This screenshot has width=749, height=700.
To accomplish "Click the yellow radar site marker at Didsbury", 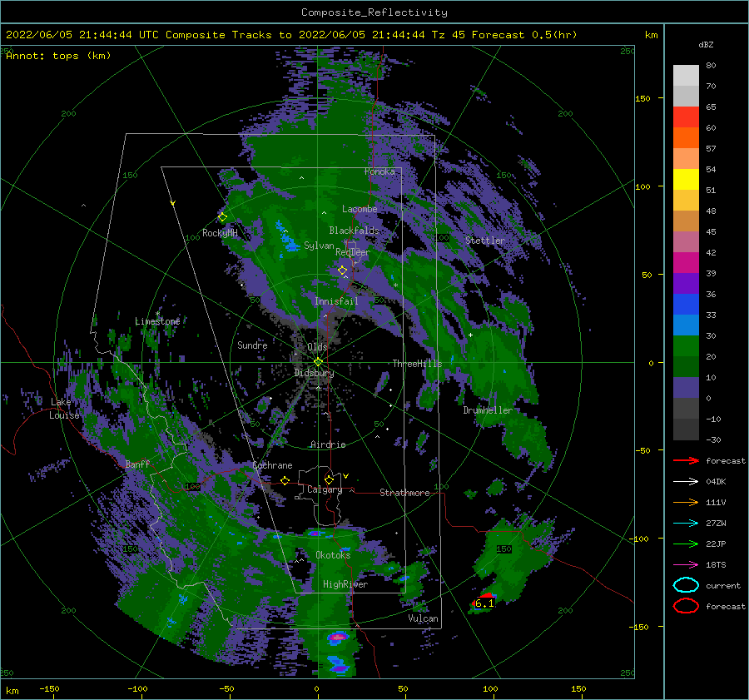I will pos(318,362).
